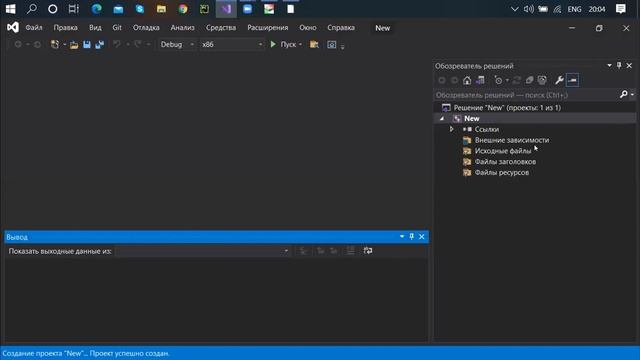This screenshot has height=360, width=640.
Task: Open Microsoft Edge from the taskbar
Action: click(96, 9)
